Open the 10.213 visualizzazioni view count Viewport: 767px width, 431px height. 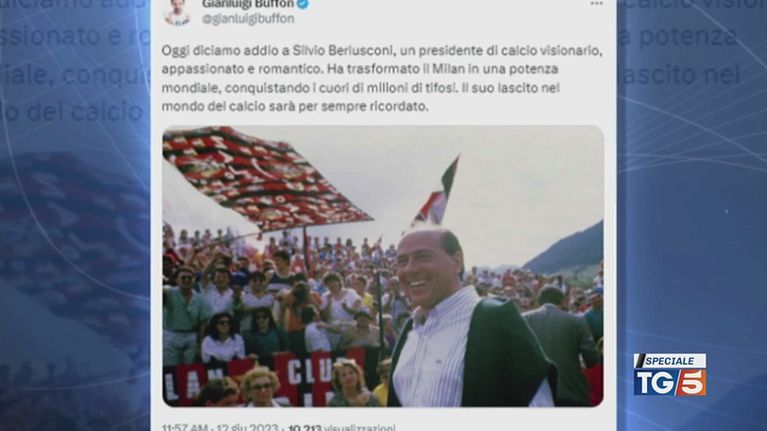coord(342,428)
